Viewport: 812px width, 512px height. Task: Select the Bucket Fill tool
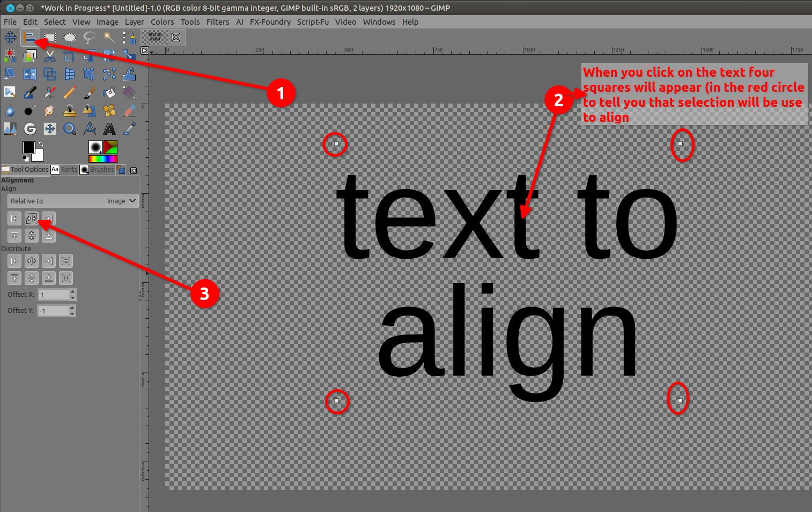point(109,92)
